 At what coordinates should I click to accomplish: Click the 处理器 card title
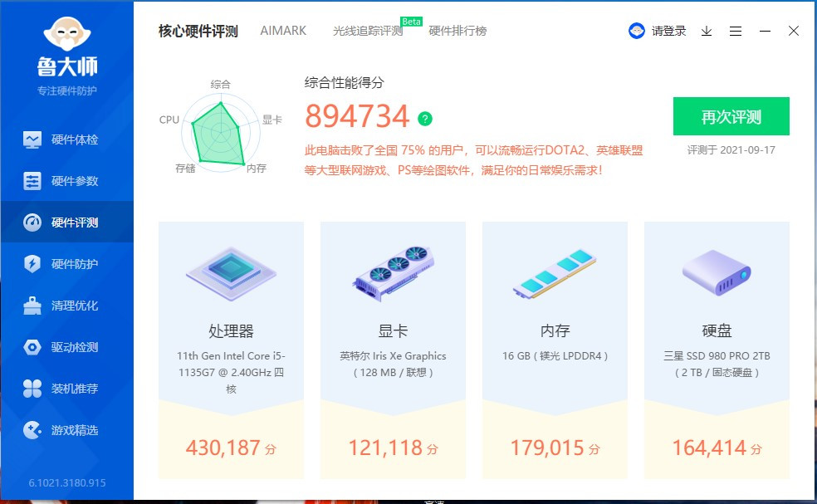231,331
